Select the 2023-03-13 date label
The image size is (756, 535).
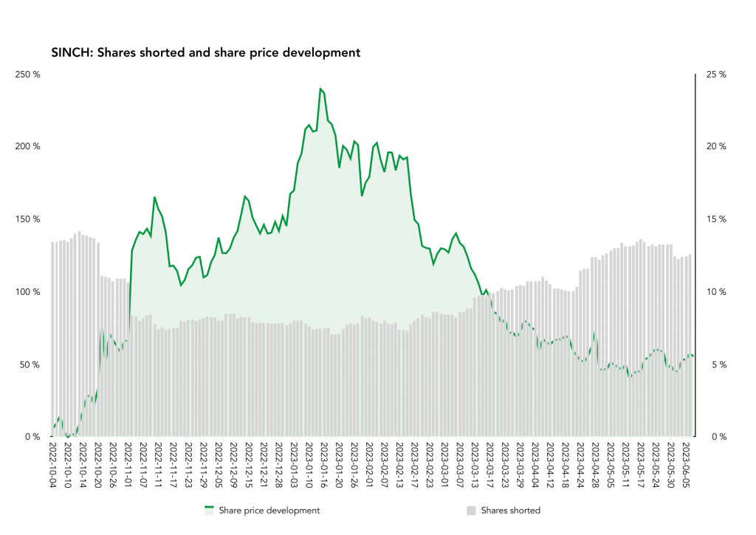point(475,465)
